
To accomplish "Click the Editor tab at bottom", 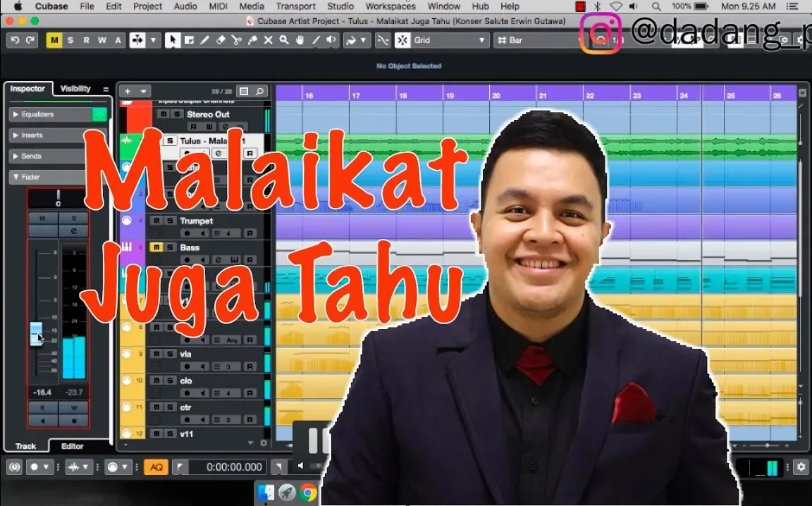I will pos(72,446).
